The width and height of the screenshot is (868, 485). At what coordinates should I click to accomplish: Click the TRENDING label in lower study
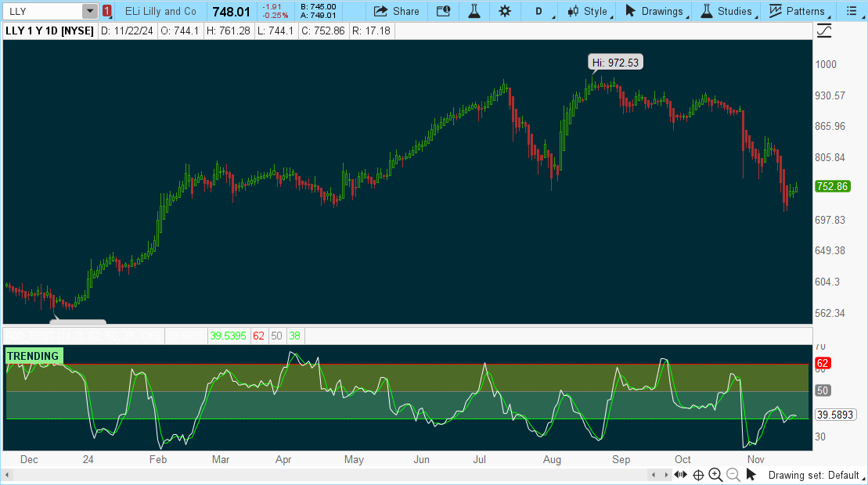[x=33, y=356]
